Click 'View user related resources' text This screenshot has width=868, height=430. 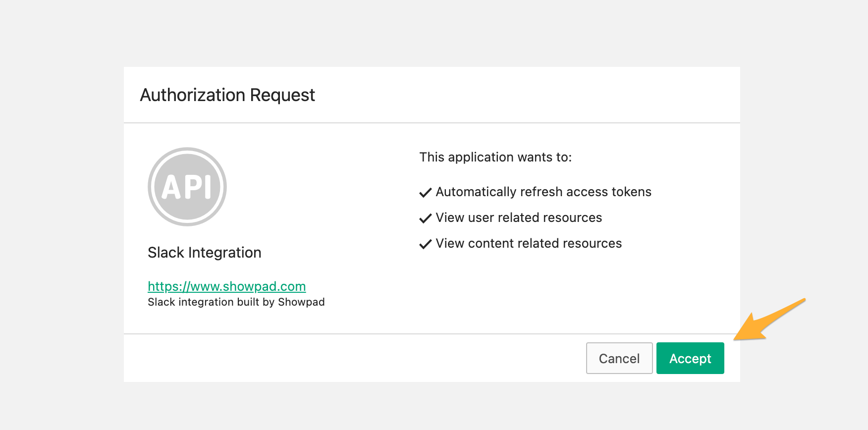[519, 218]
